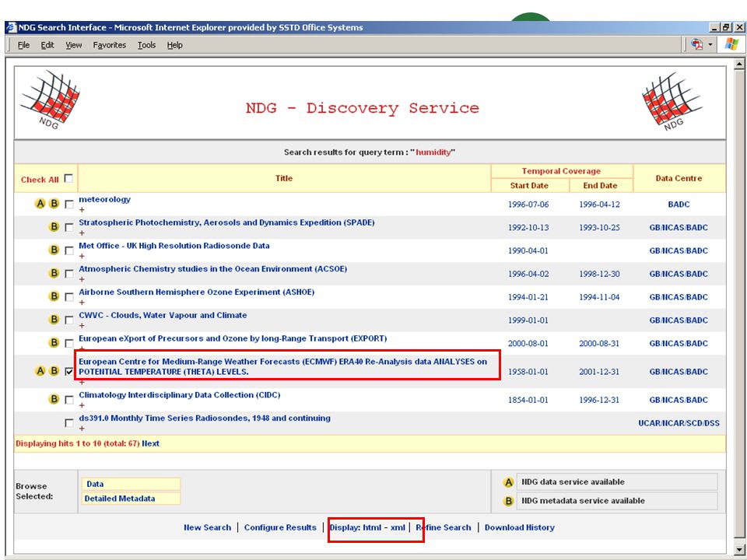Expand the ASHOE entry plus sign
Screen dimensions: 747x560
point(82,303)
